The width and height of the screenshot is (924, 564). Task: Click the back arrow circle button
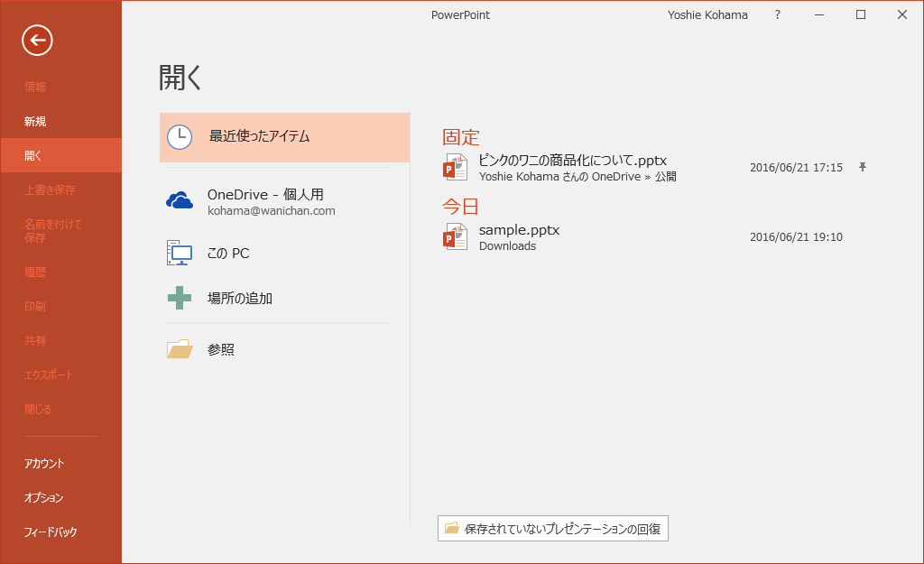[x=37, y=40]
